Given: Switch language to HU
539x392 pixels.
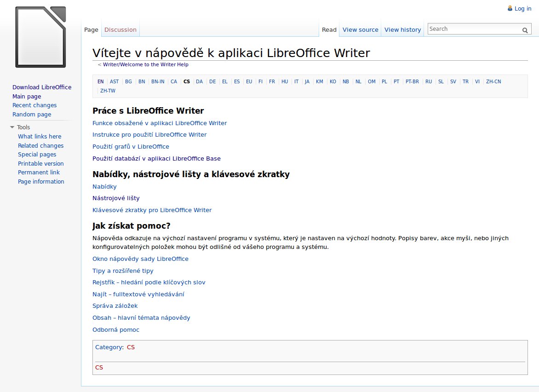Looking at the screenshot, I should tap(285, 81).
